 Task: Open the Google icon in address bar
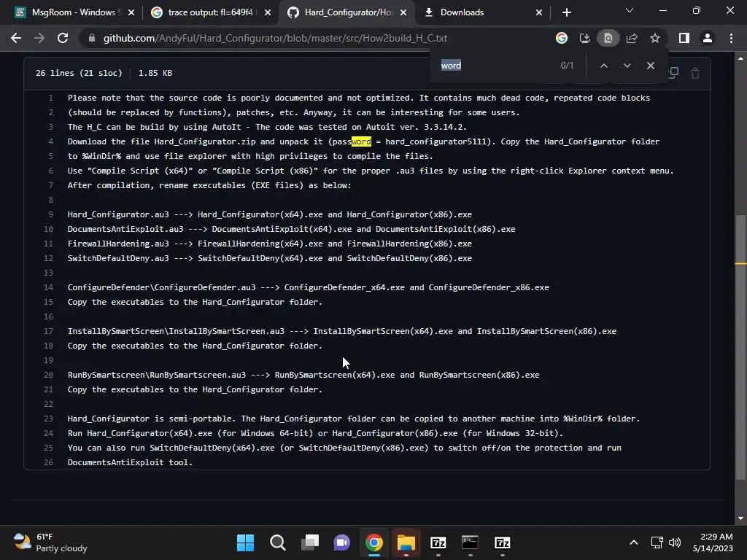click(562, 38)
